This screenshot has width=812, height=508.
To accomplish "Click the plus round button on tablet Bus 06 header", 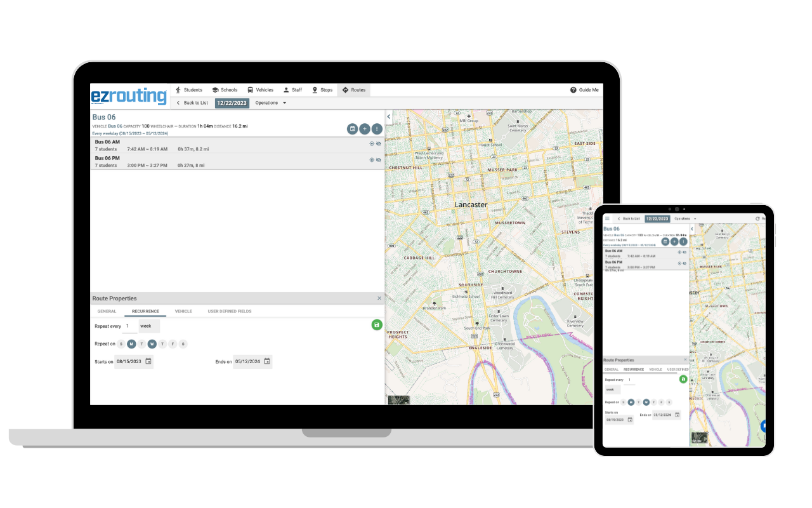I will (674, 241).
